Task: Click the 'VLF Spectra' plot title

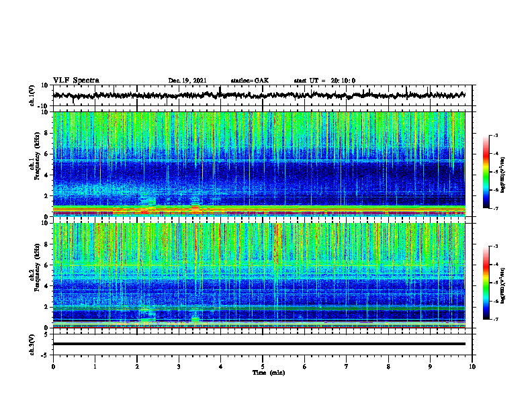Action: point(76,81)
